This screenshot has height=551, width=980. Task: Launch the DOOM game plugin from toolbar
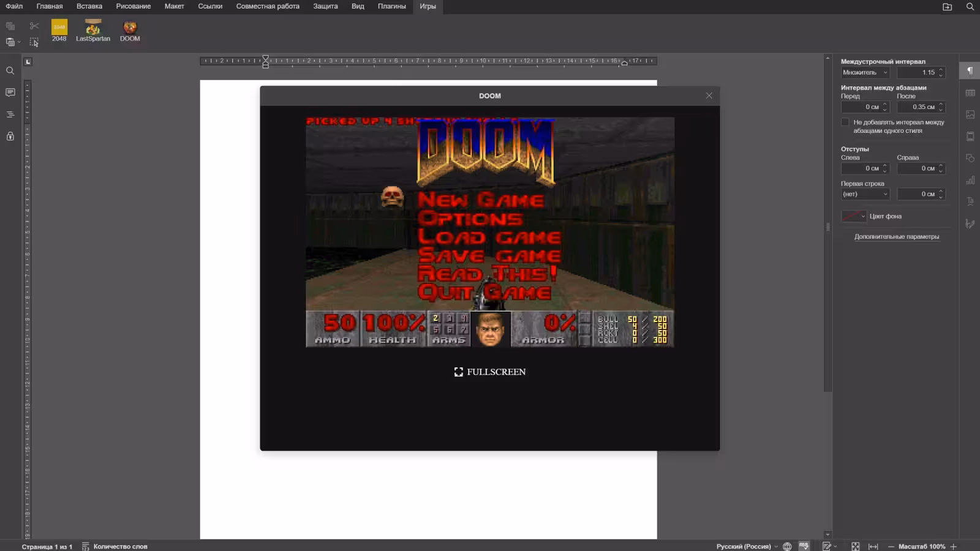130,31
